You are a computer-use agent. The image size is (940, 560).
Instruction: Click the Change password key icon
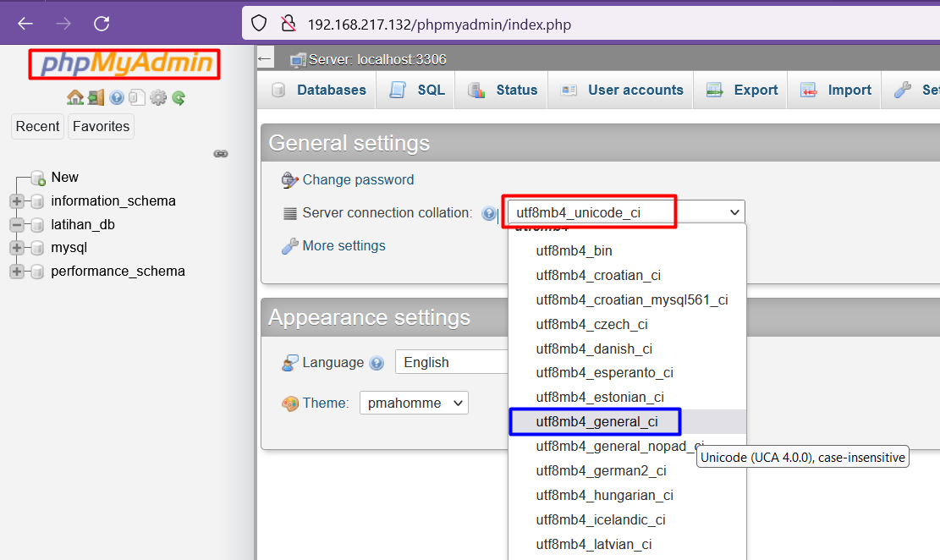point(289,180)
